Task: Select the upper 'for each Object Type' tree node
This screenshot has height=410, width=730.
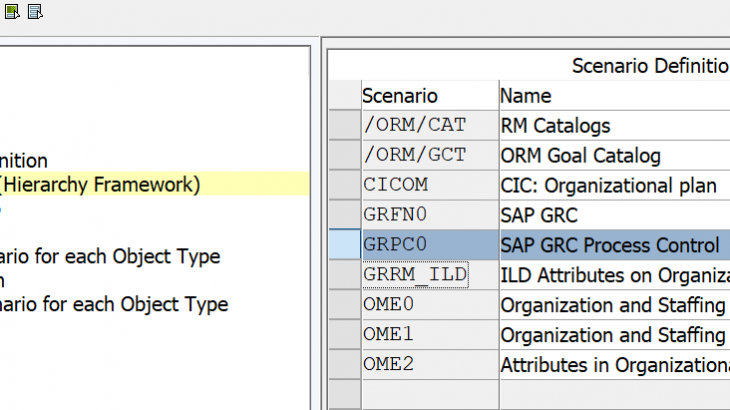Action: tap(110, 256)
